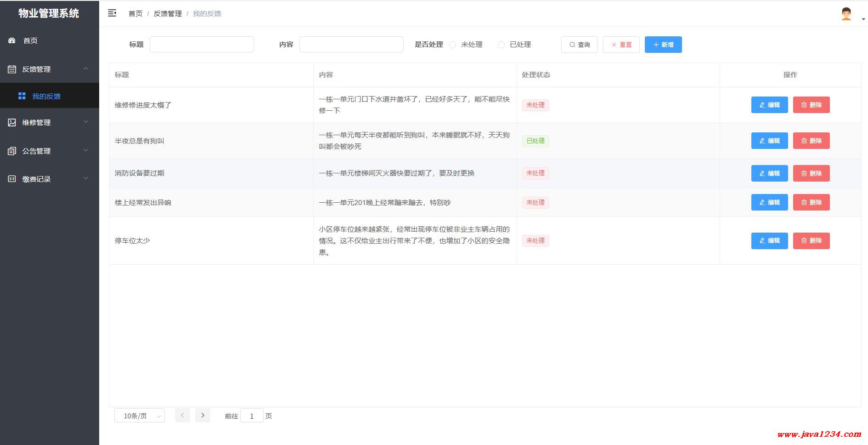The height and width of the screenshot is (445, 868).
Task: Collapse the 反馈管理 menu chevron
Action: click(x=86, y=69)
